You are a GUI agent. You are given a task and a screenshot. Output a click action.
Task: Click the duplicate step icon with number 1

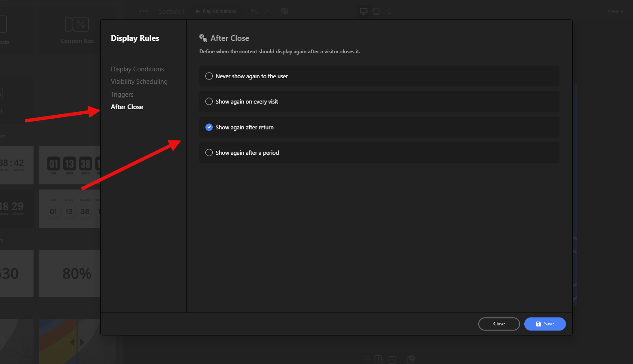pos(378,359)
